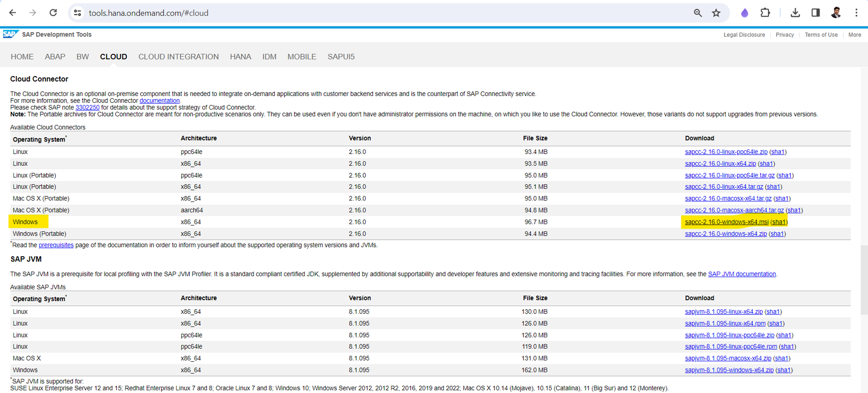Open the CLOUD INTEGRATION tab

[178, 57]
